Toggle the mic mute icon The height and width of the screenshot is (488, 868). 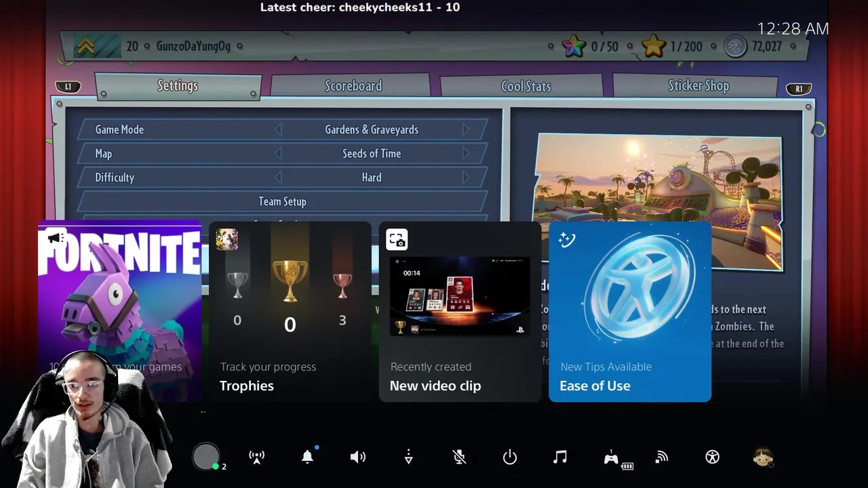(459, 457)
